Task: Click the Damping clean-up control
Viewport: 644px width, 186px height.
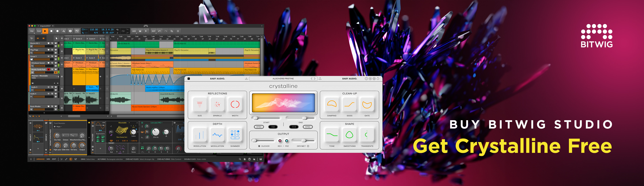Action: (x=332, y=104)
